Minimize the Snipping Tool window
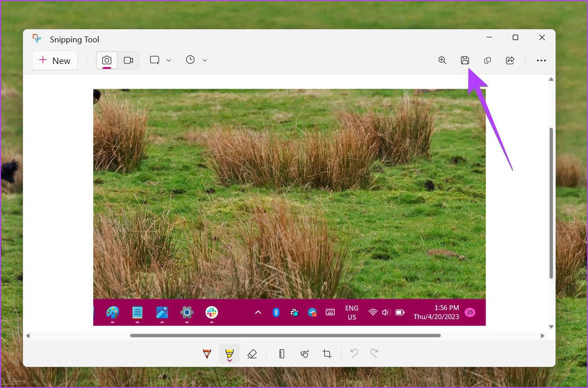This screenshot has height=388, width=588. click(x=489, y=37)
